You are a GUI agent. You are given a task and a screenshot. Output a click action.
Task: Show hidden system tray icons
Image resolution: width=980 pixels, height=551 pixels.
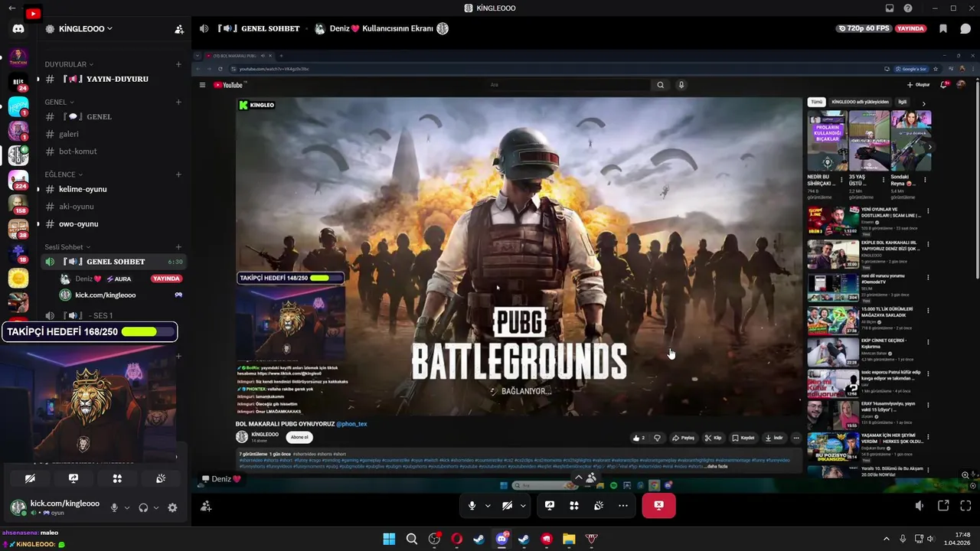click(x=887, y=539)
